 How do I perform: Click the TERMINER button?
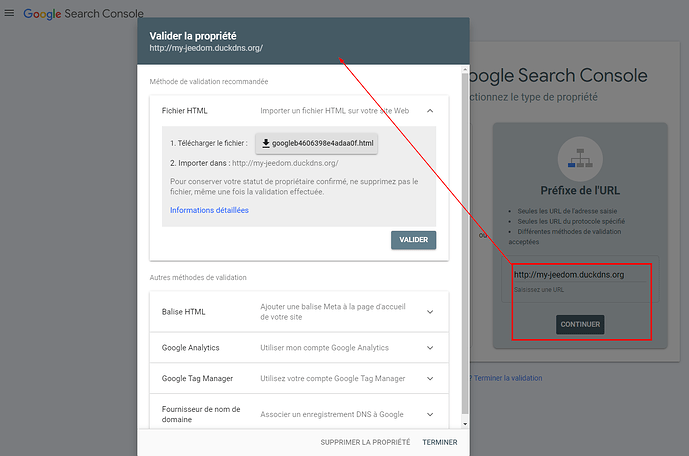point(440,442)
